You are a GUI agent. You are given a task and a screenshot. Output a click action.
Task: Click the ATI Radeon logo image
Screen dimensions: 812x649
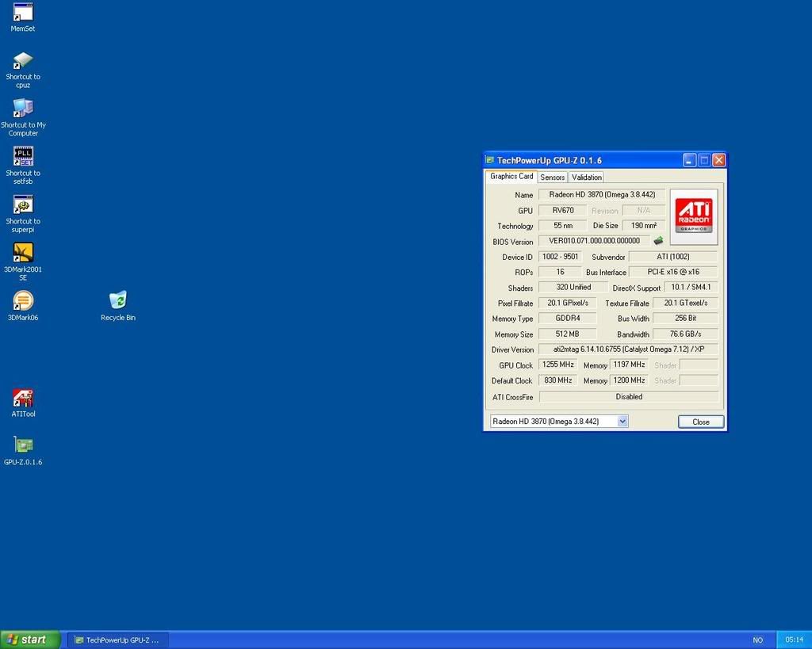[694, 216]
